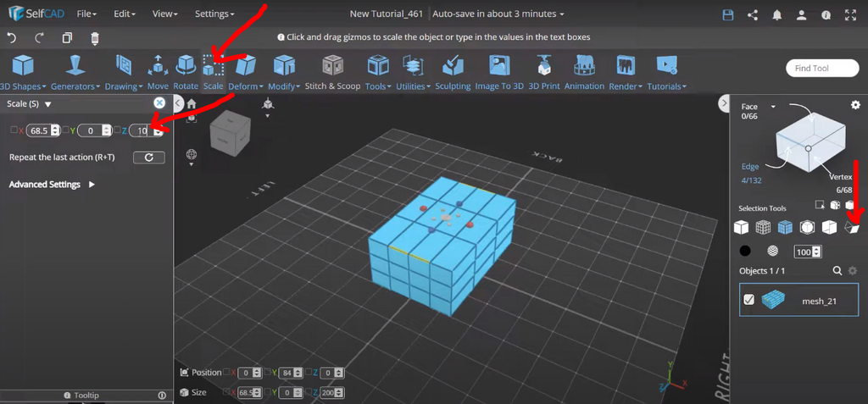
Task: Click the Home view icon in viewport
Action: pyautogui.click(x=192, y=103)
